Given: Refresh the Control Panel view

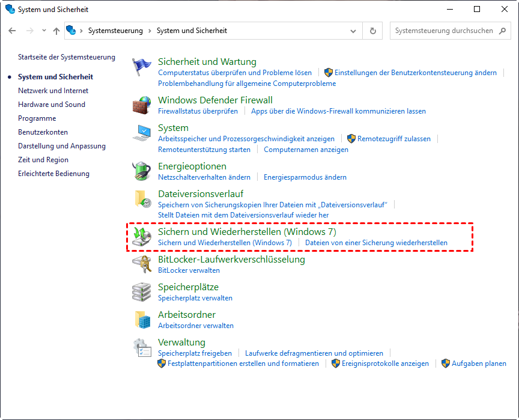Looking at the screenshot, I should [x=373, y=31].
